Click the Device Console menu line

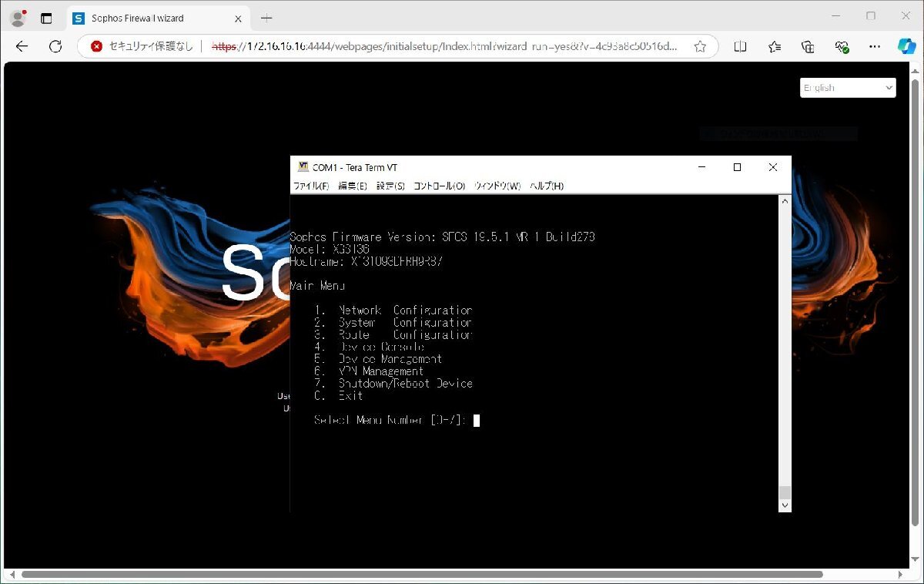pos(370,347)
